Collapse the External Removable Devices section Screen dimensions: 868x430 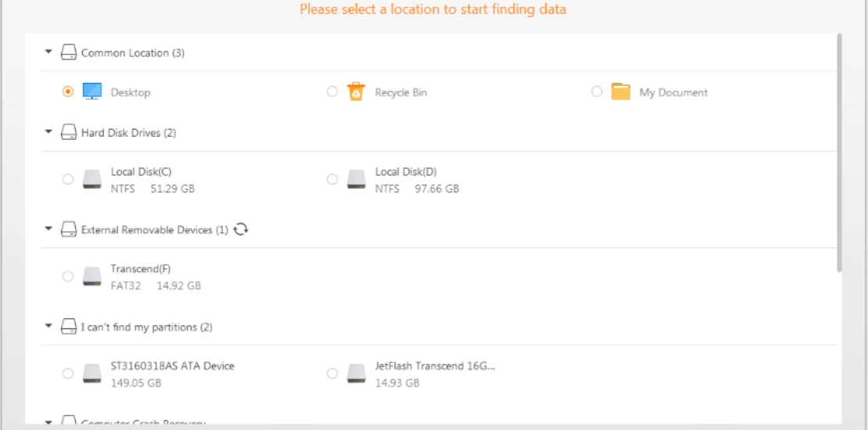(48, 228)
